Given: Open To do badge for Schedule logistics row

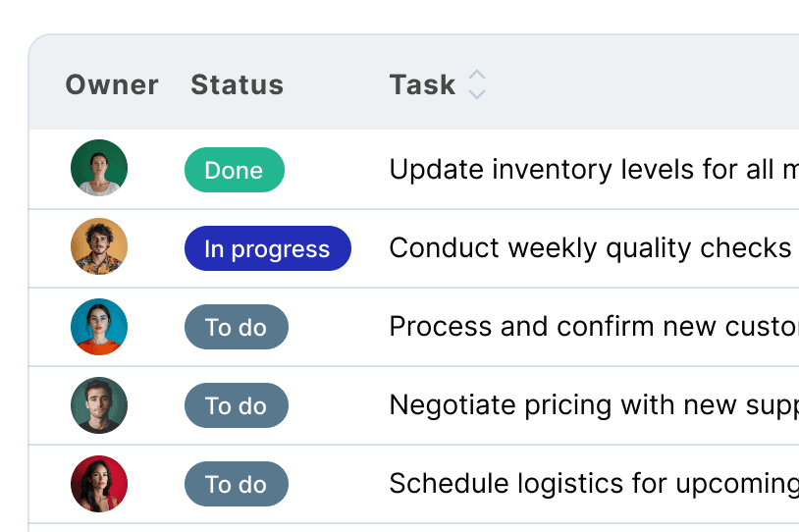Looking at the screenshot, I should click(237, 484).
